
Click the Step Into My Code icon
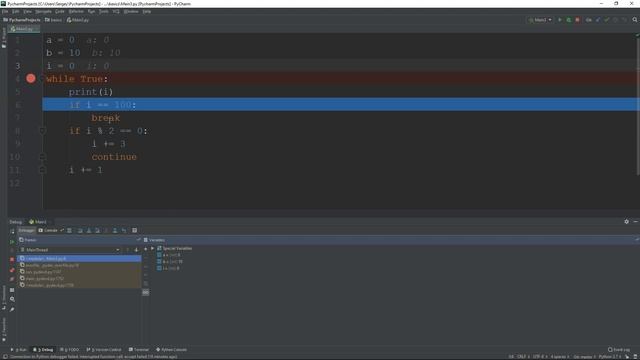(98, 231)
